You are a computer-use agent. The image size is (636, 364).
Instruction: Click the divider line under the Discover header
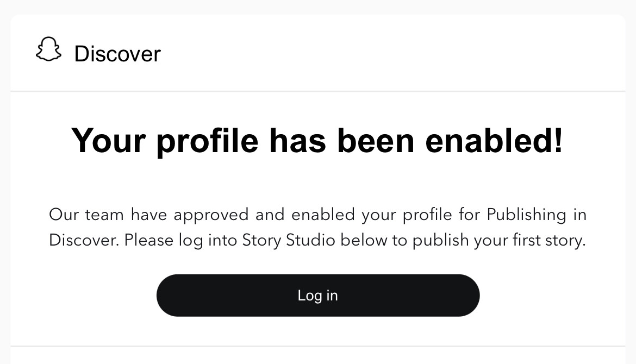[x=318, y=91]
